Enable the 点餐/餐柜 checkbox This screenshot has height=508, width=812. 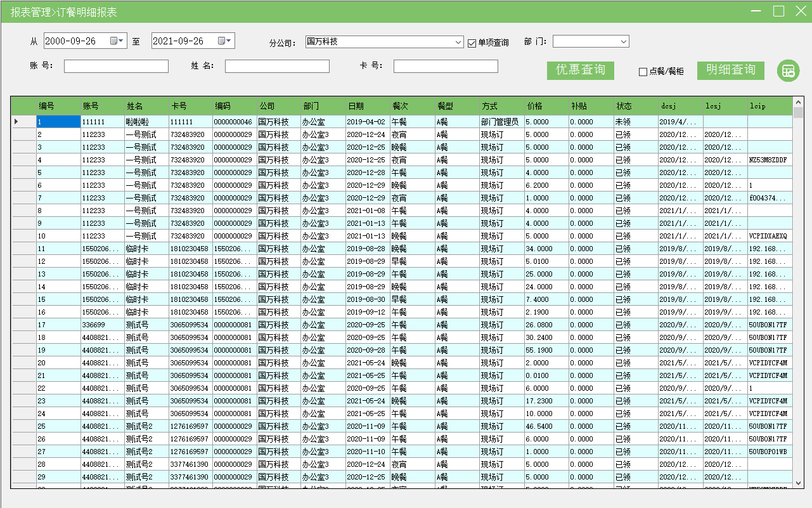643,72
